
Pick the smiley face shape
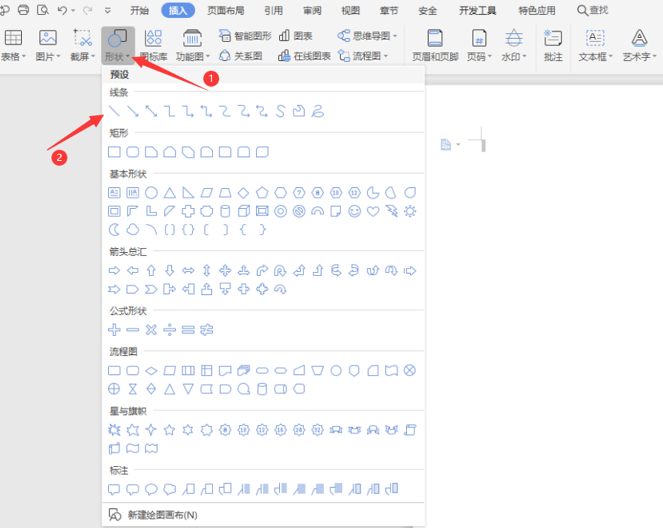click(x=354, y=211)
